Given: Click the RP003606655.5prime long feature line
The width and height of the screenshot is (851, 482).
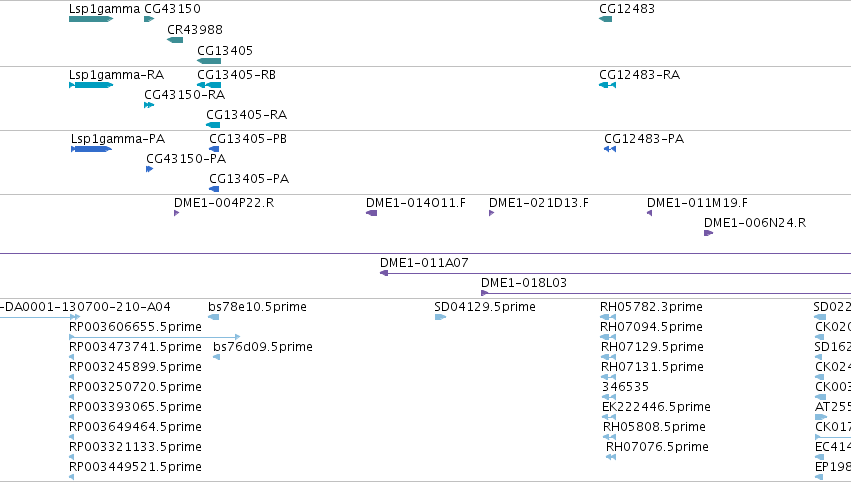Looking at the screenshot, I should click(x=155, y=337).
